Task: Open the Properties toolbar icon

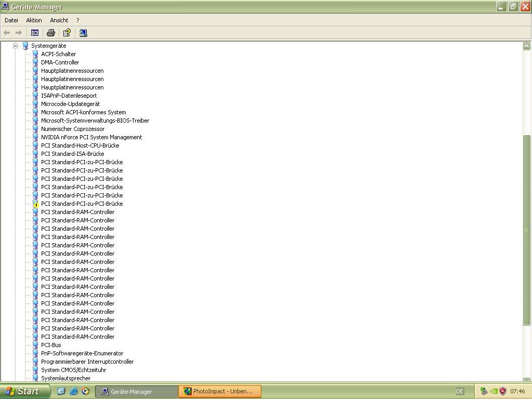Action: coord(67,33)
